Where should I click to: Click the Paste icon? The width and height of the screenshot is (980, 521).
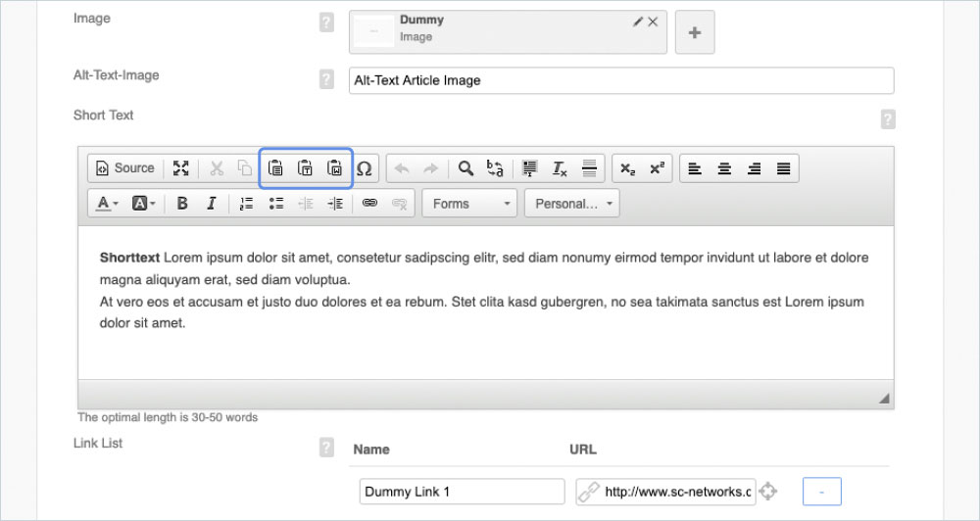275,168
